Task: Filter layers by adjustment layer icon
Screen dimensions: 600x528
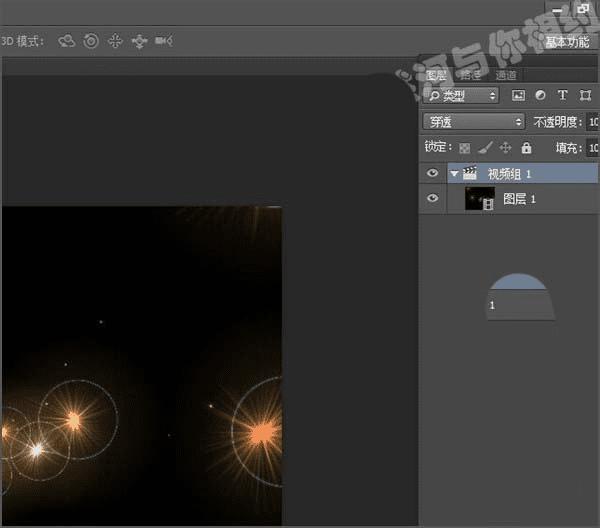Action: [540, 96]
